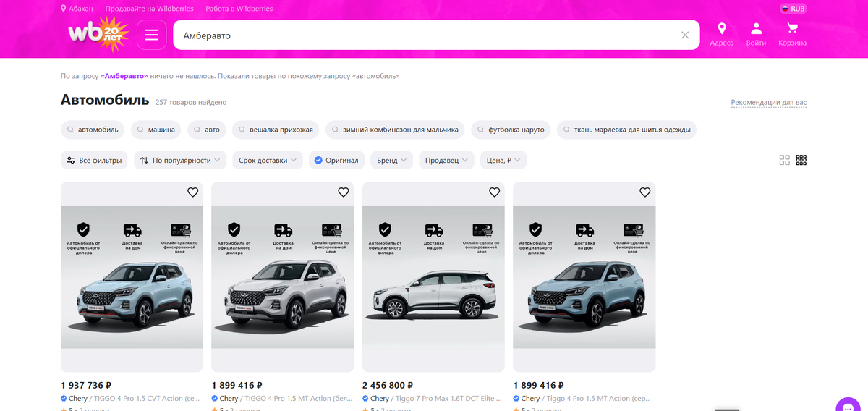The image size is (868, 411).
Task: Select вешалка прихожая suggestion chip
Action: pos(276,130)
